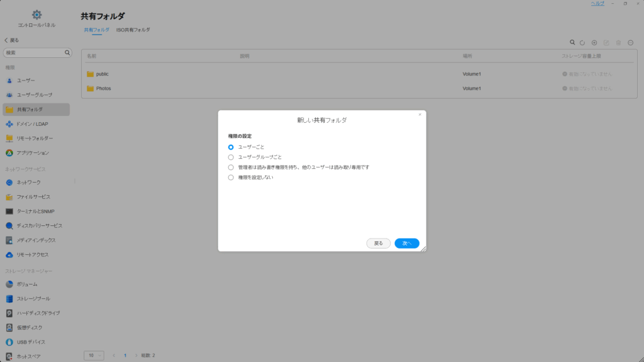Open ネットワーク settings in the sidebar

pyautogui.click(x=36, y=182)
